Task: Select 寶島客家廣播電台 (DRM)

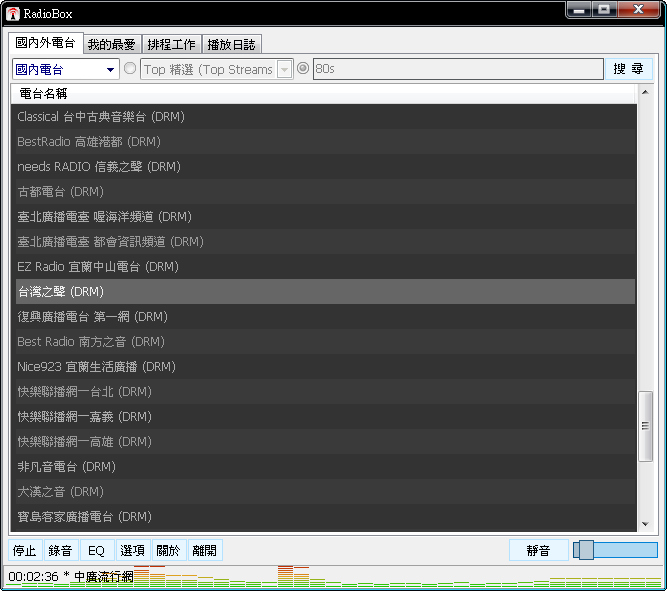Action: tap(325, 517)
